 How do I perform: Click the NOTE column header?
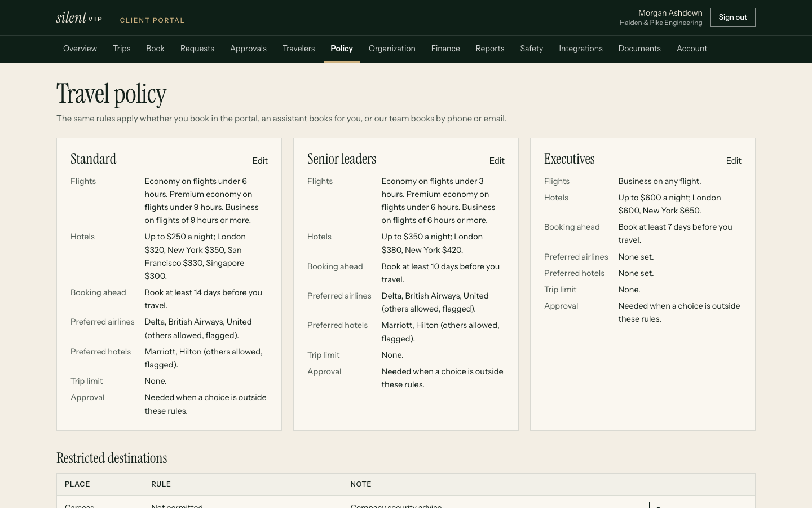pyautogui.click(x=361, y=484)
